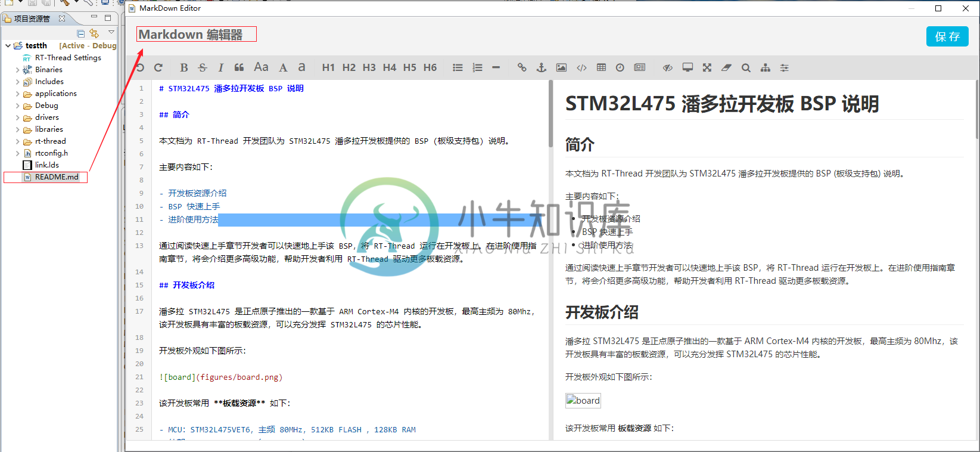
Task: Click editor line number 15
Action: click(139, 285)
